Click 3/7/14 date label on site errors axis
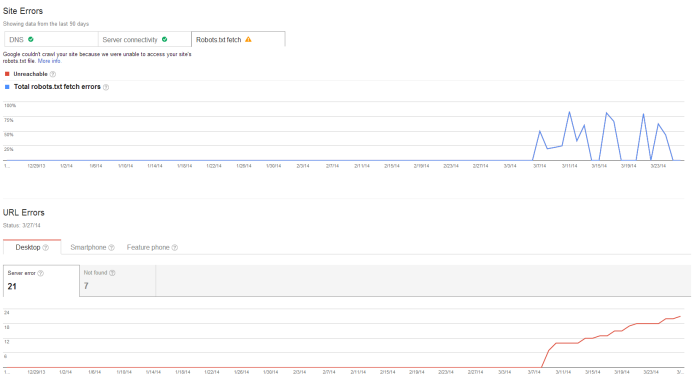The width and height of the screenshot is (700, 380). point(540,166)
